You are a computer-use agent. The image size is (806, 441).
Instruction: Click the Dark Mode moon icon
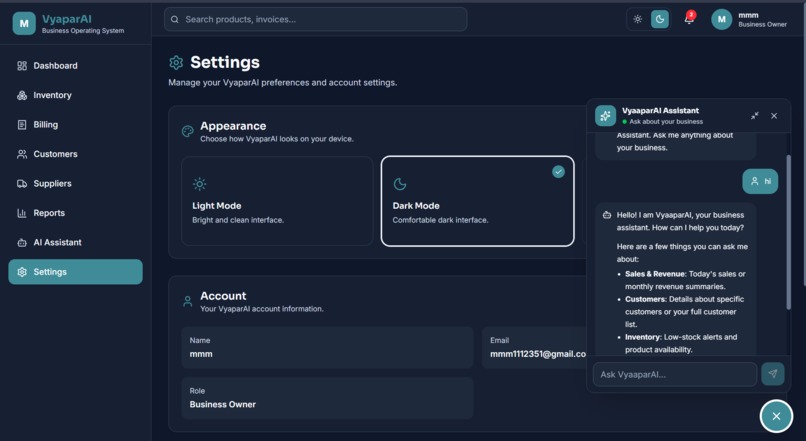pyautogui.click(x=400, y=184)
